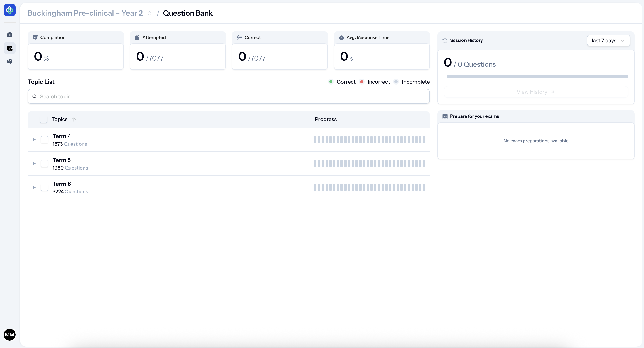Screen dimensions: 644x348
Task: Expand the Term 6 topic row
Action: [34, 187]
